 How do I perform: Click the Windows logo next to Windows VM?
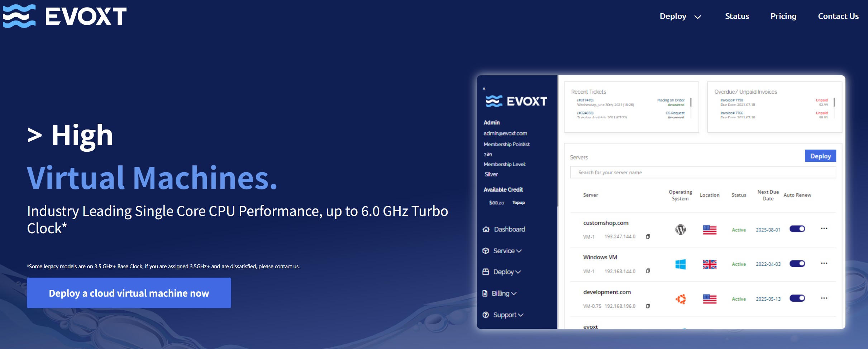(x=680, y=264)
